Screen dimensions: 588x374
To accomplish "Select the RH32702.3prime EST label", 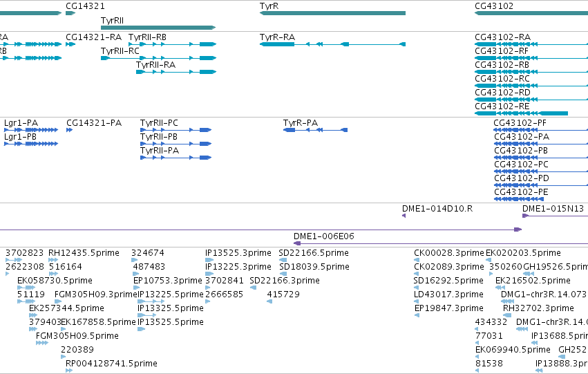I will coord(538,309).
